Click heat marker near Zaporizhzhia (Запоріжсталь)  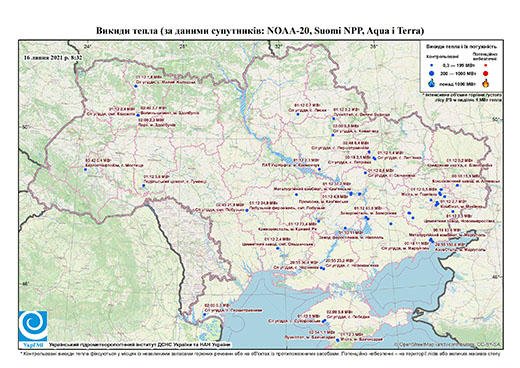pyautogui.click(x=366, y=217)
